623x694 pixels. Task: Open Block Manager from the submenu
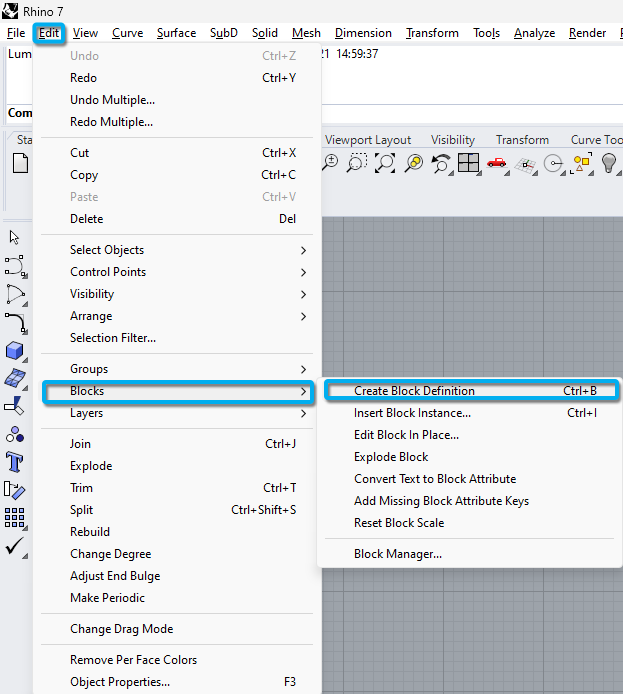(x=397, y=554)
